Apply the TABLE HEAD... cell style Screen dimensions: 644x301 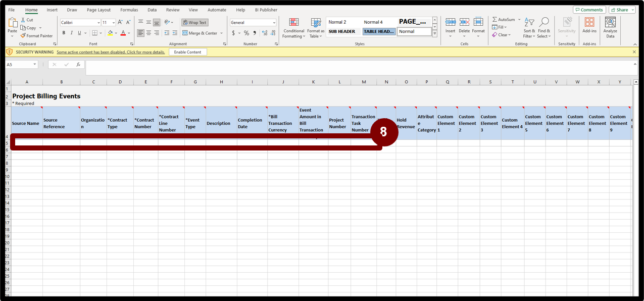click(x=379, y=31)
